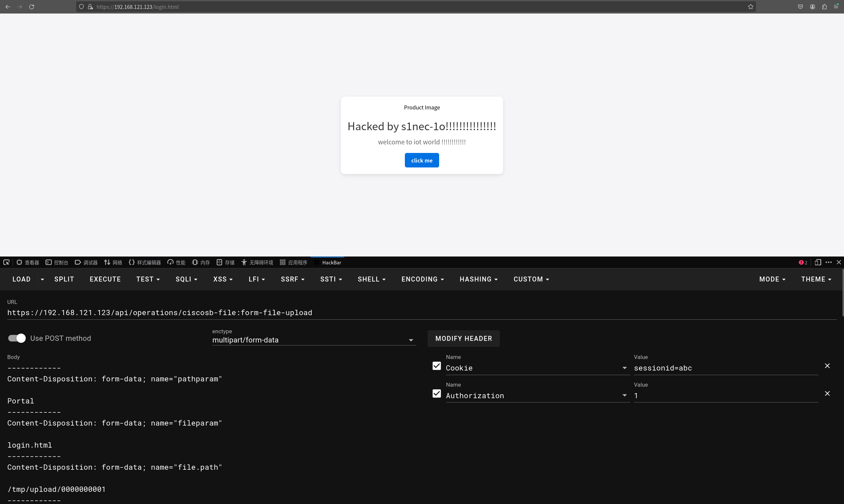Click the browser reload page icon

tap(32, 7)
